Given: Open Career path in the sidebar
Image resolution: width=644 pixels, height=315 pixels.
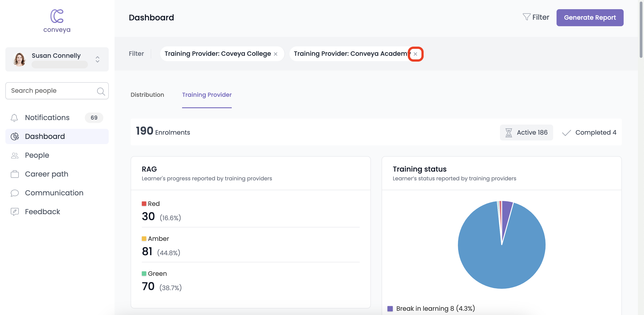Looking at the screenshot, I should (57, 174).
